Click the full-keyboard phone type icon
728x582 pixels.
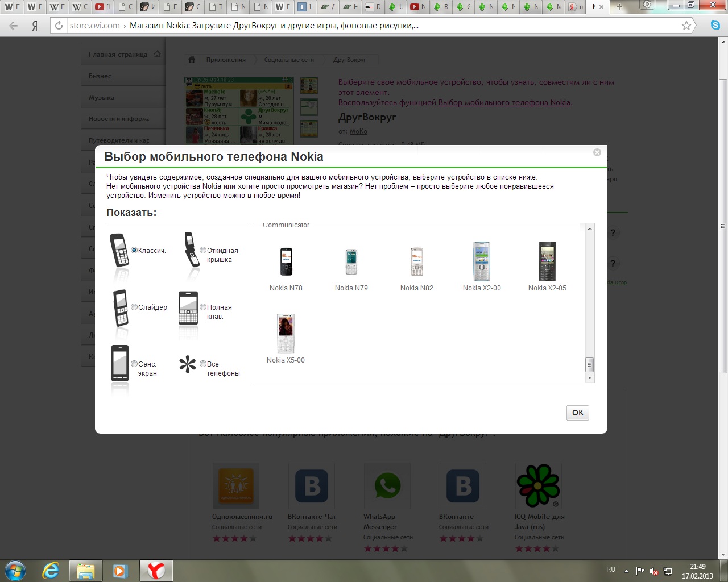[x=188, y=308]
